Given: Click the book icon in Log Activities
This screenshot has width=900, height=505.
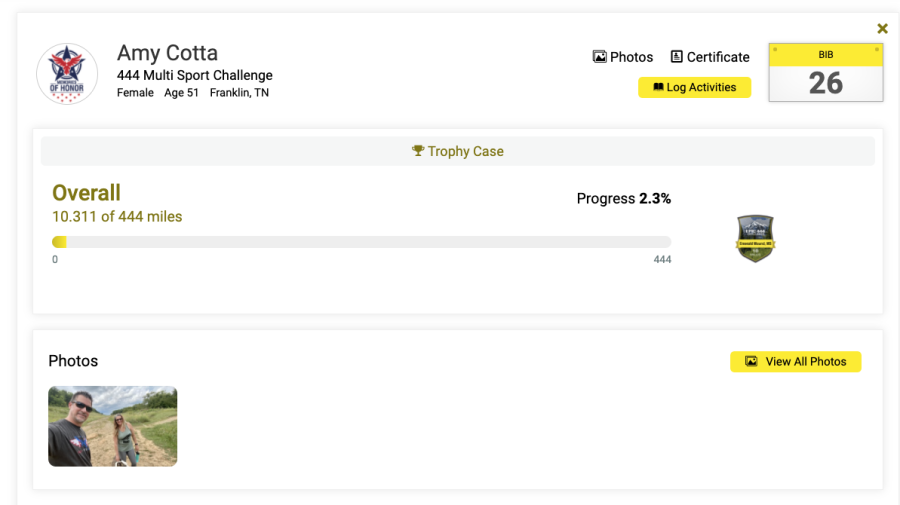Looking at the screenshot, I should (x=658, y=87).
